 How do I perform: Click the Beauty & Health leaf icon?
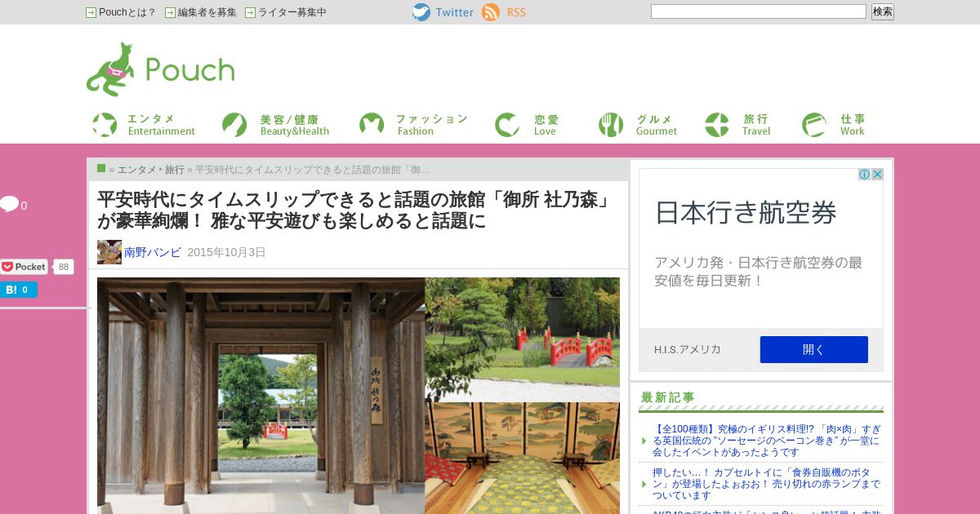pyautogui.click(x=234, y=125)
